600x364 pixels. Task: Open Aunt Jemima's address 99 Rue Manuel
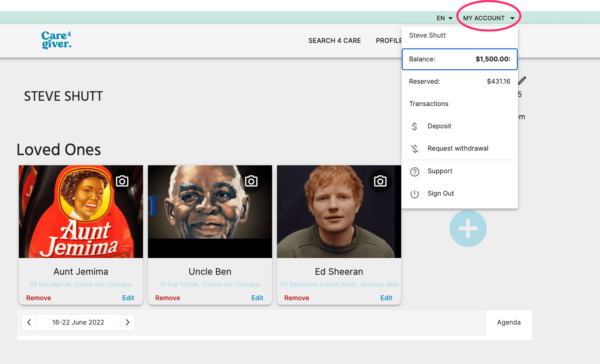(x=81, y=285)
